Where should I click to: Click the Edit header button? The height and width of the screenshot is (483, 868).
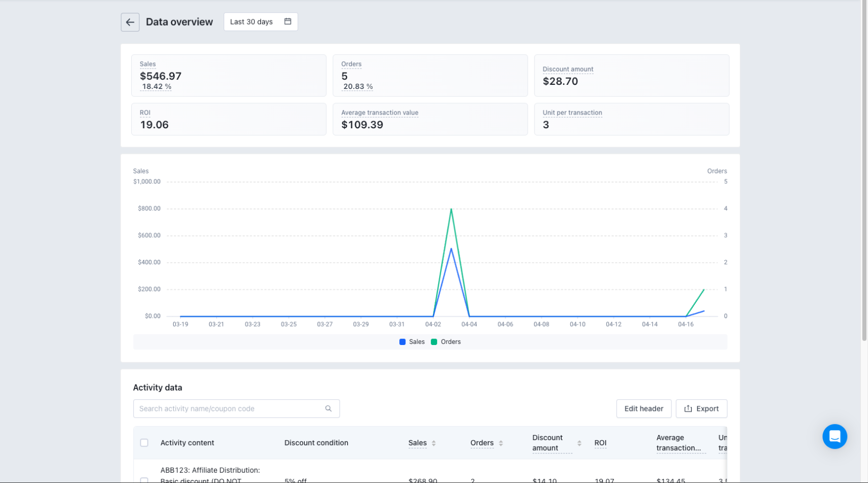tap(643, 408)
